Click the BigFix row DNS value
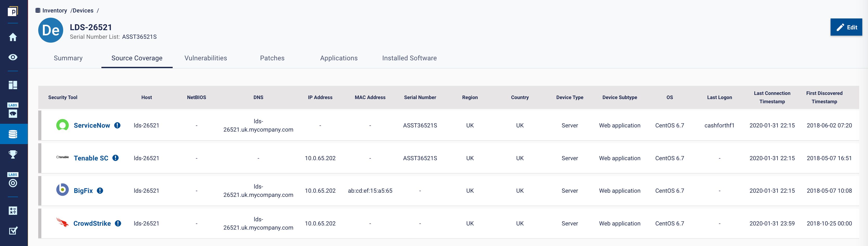The width and height of the screenshot is (868, 246). pyautogui.click(x=258, y=191)
